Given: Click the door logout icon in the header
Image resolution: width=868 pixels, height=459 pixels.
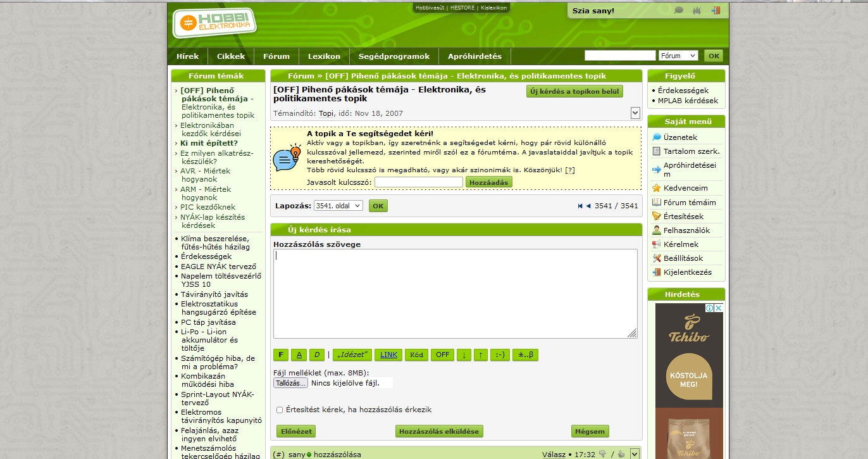Looking at the screenshot, I should pos(716,10).
